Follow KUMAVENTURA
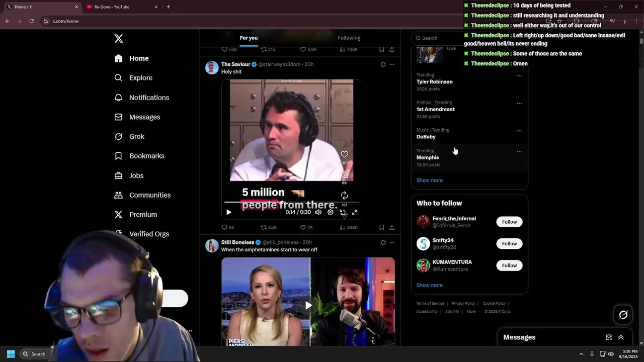Image resolution: width=644 pixels, height=362 pixels. click(509, 265)
